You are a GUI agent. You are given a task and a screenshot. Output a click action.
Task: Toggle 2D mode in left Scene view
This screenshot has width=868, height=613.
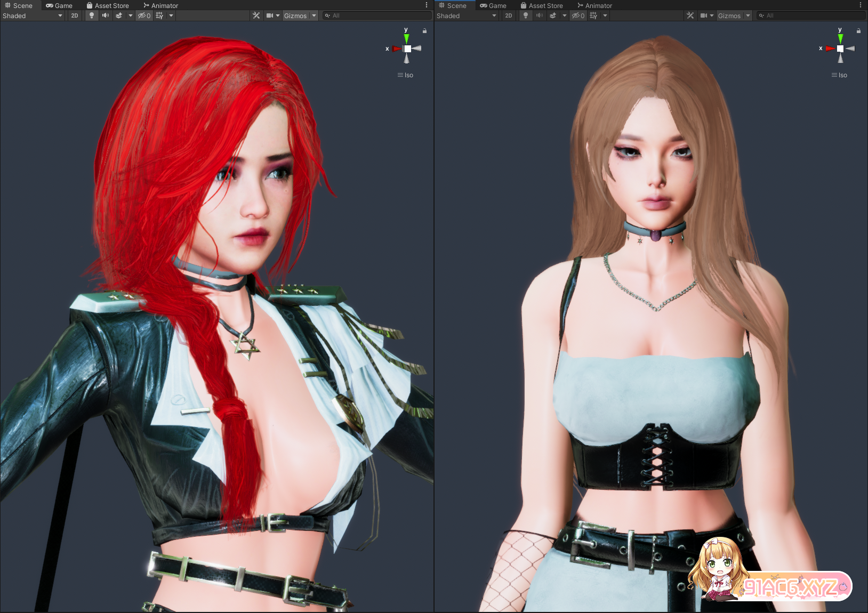tap(75, 15)
